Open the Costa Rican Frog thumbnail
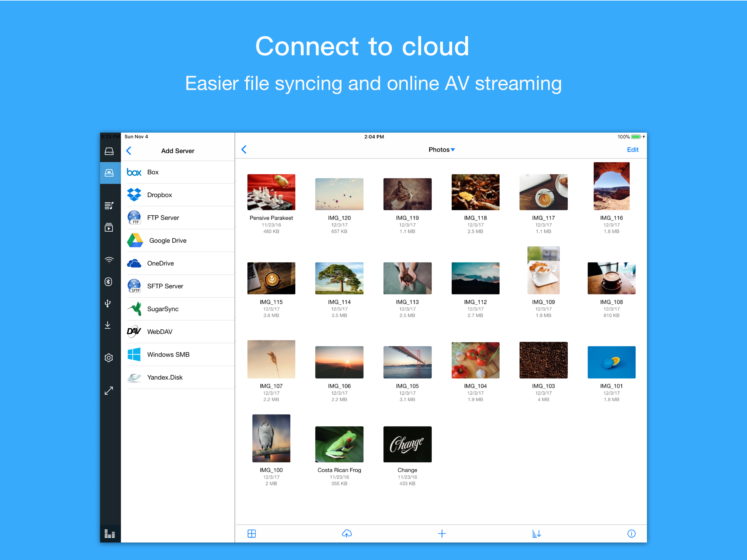The image size is (747, 560). (x=339, y=444)
